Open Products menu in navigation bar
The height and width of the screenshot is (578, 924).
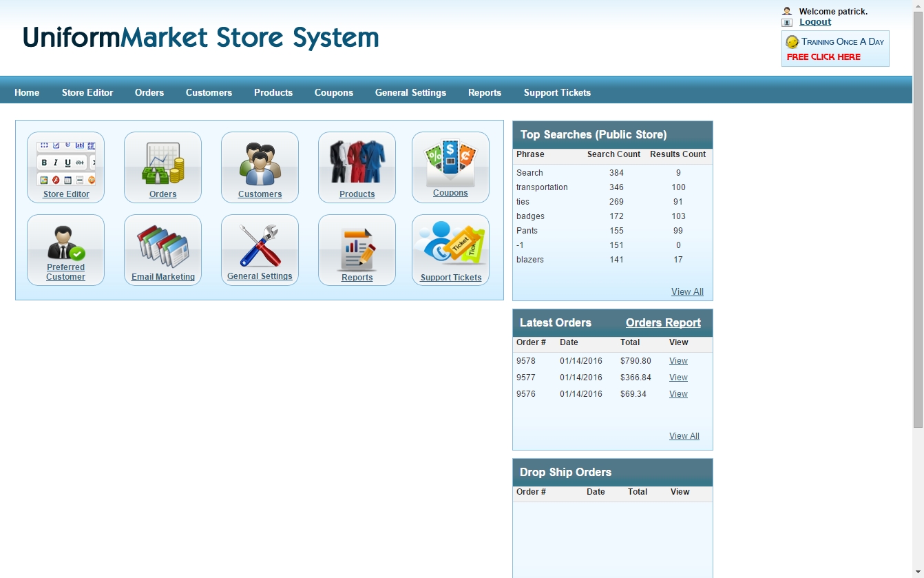pyautogui.click(x=273, y=92)
